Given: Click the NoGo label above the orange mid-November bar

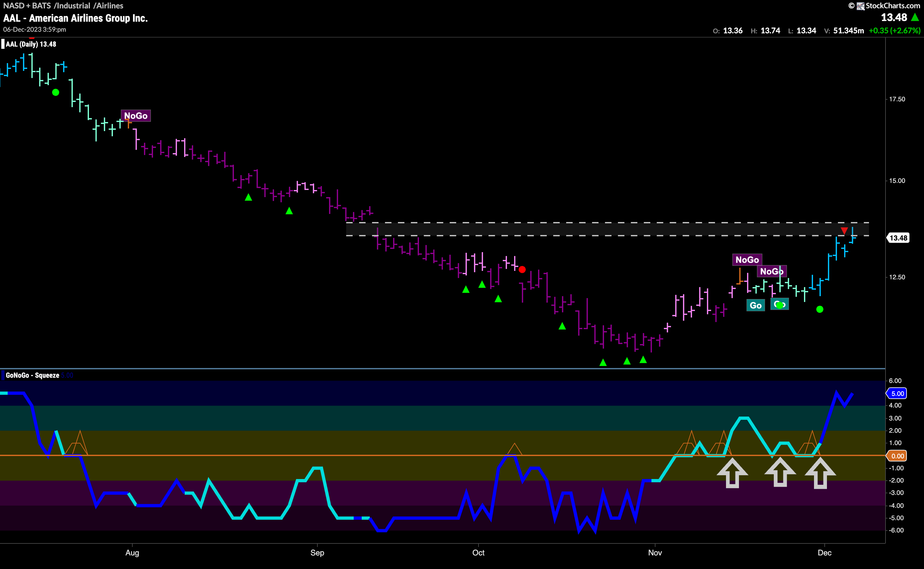Looking at the screenshot, I should pyautogui.click(x=747, y=260).
